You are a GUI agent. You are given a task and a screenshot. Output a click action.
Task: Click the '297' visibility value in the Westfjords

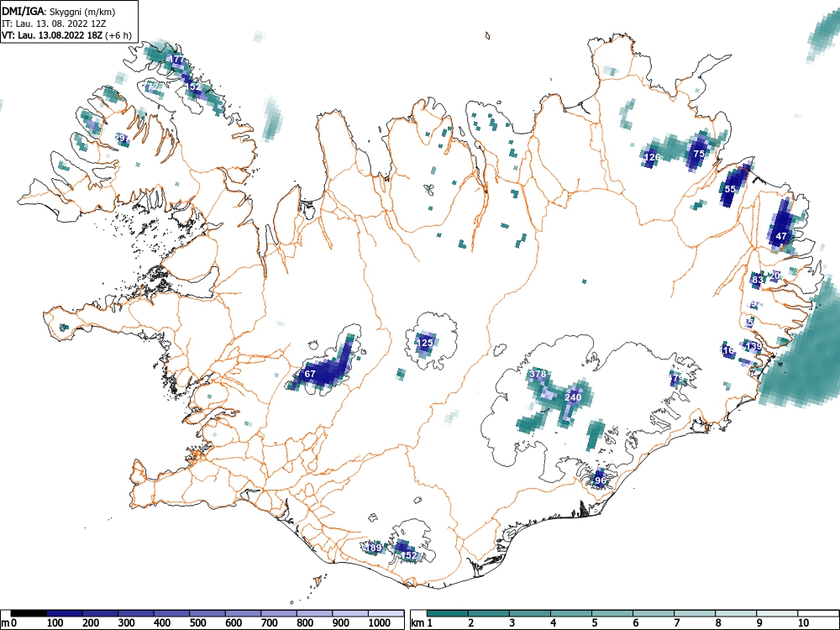[x=122, y=139]
